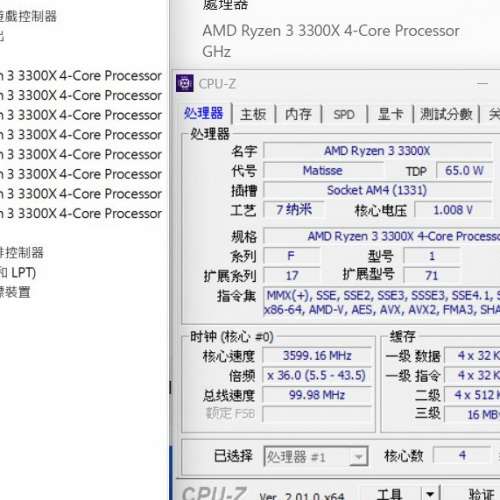Click the 二级 cache value 4 x 512
The width and height of the screenshot is (500, 500).
[473, 395]
